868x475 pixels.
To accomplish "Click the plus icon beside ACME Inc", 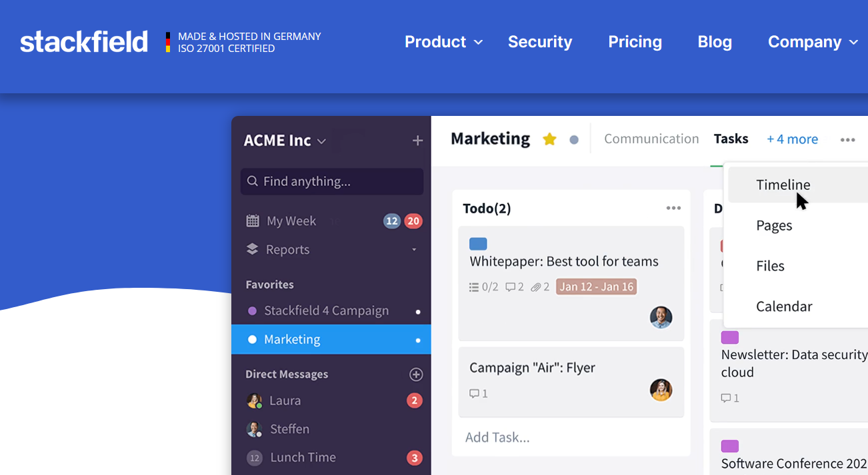I will 417,141.
